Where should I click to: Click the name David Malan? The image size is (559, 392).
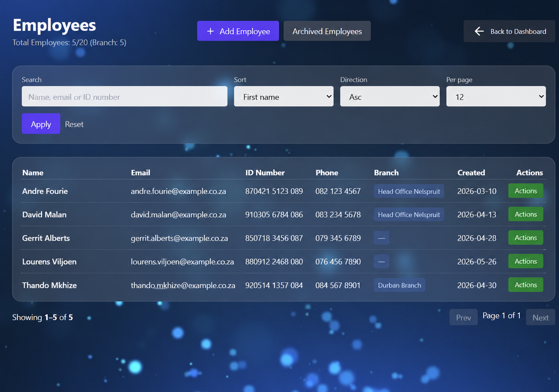[x=44, y=215]
